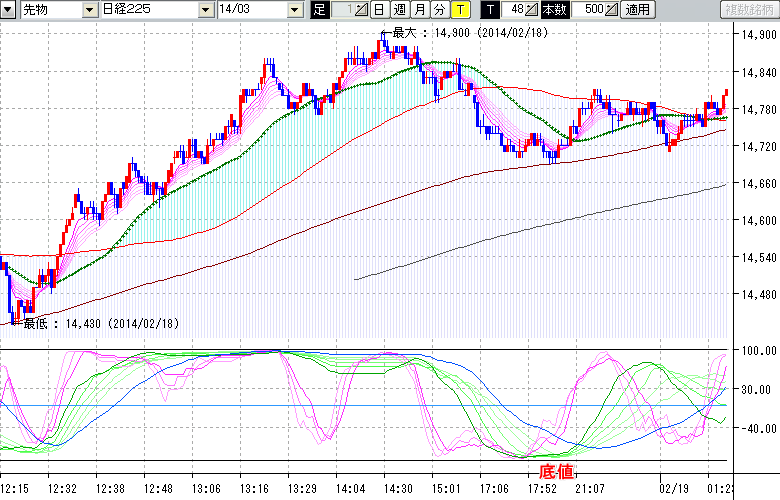Click the black 本数 label icon
Screen dimensions: 780x500
point(553,10)
